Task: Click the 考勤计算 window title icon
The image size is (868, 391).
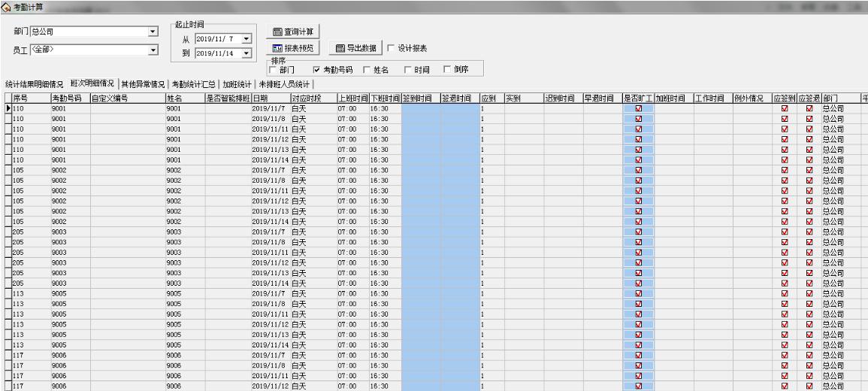Action: tap(6, 7)
